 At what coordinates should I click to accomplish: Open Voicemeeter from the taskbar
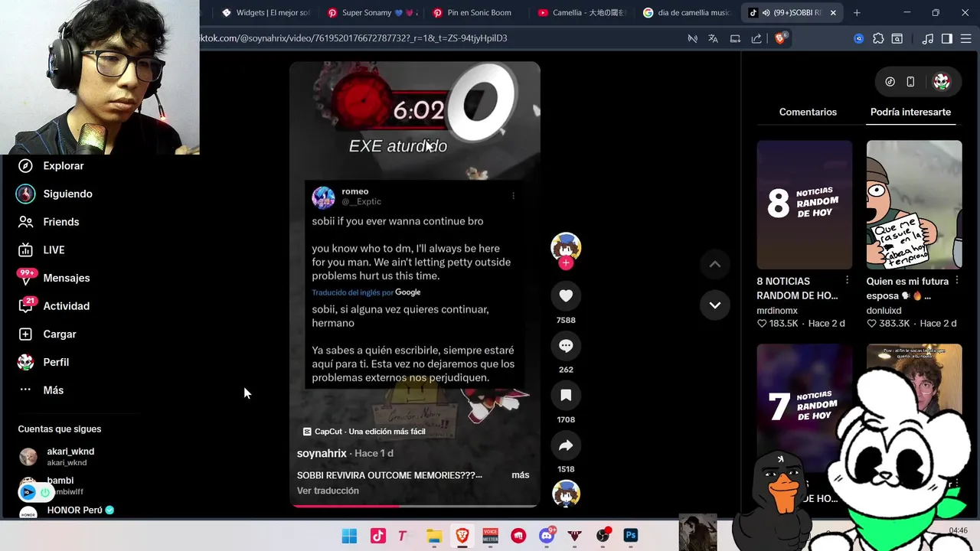pyautogui.click(x=490, y=536)
